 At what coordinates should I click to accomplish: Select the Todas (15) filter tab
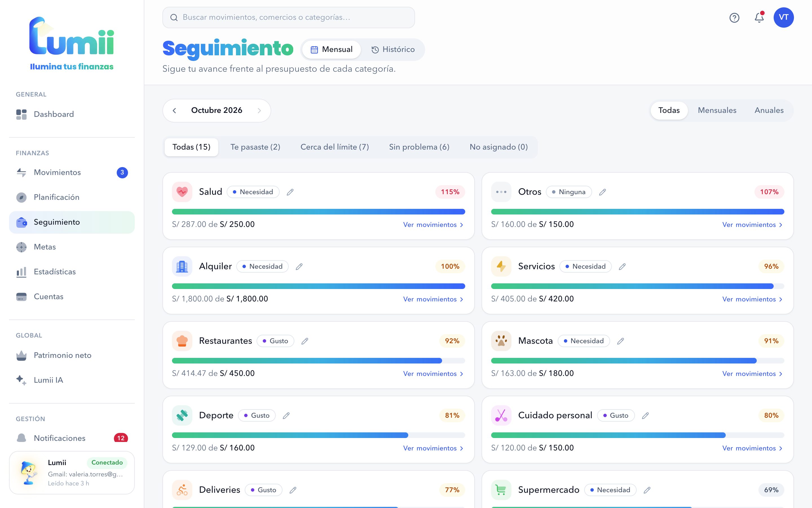191,147
